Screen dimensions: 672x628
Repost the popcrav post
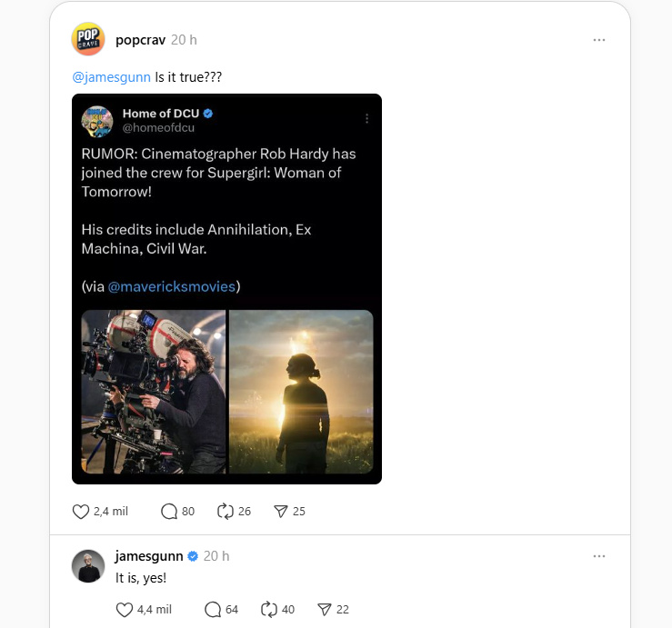pos(226,512)
